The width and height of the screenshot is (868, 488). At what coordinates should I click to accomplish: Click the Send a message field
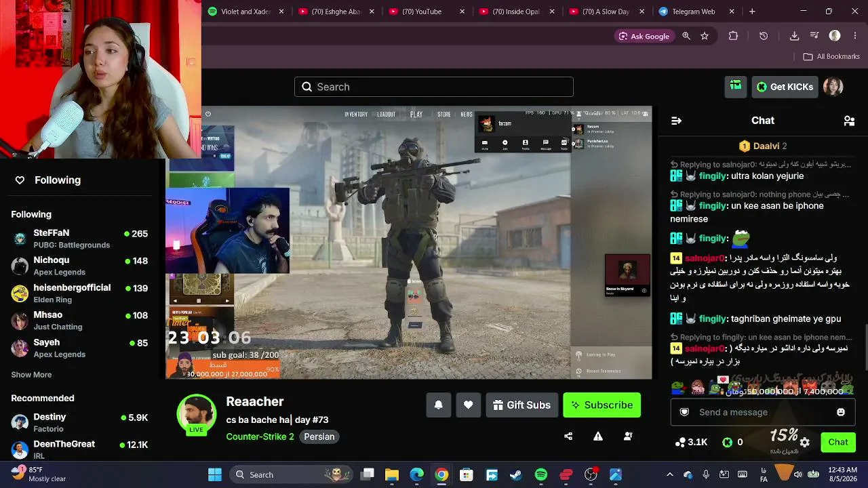point(763,412)
